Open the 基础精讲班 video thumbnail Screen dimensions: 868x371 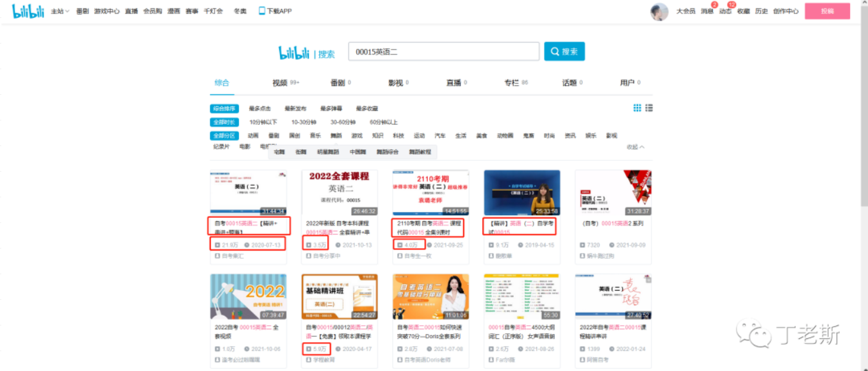(340, 297)
